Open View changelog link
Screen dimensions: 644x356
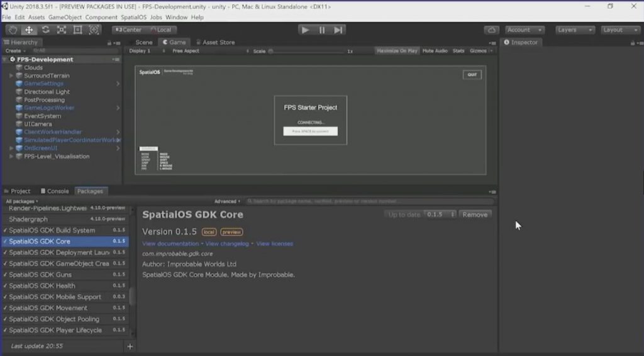click(227, 244)
